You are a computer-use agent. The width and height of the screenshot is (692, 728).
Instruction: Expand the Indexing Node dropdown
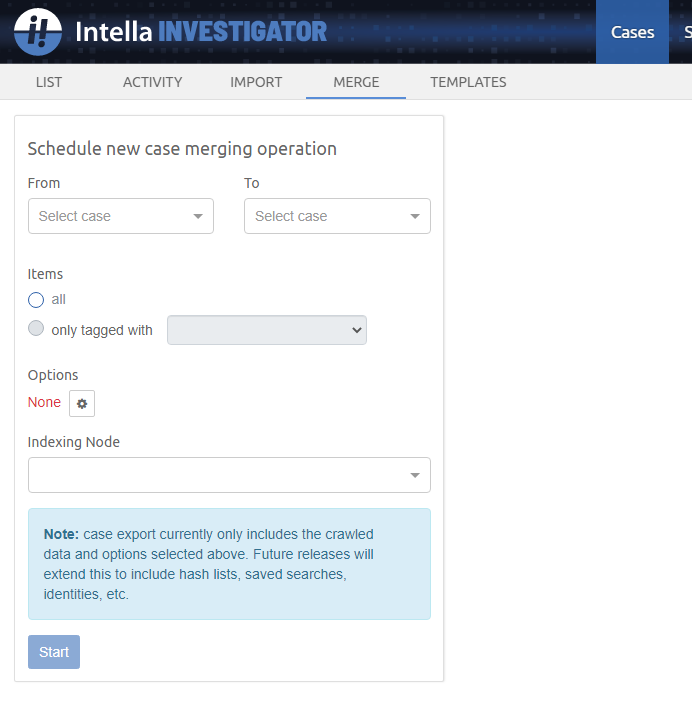pos(229,475)
